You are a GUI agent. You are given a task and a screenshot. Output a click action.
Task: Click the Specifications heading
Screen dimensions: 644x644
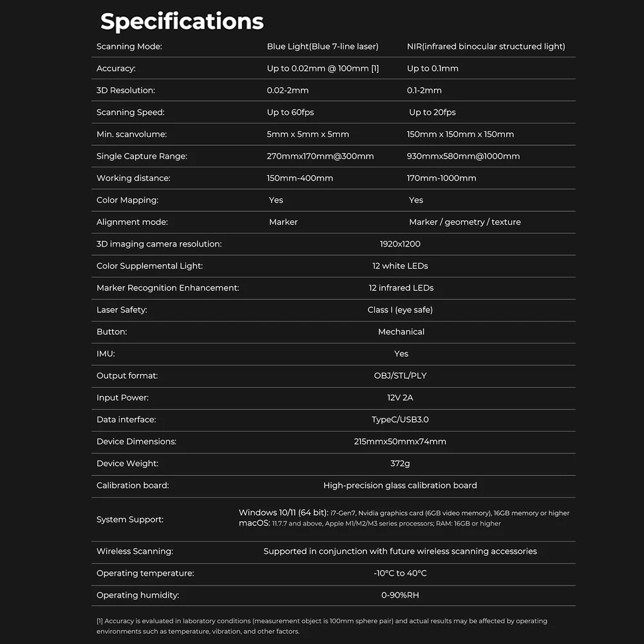[182, 22]
